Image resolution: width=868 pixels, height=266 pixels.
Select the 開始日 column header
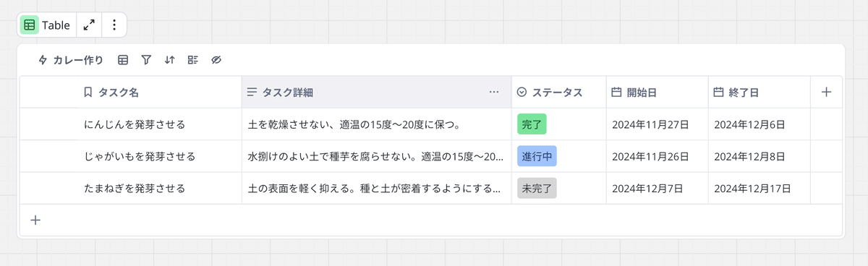click(x=657, y=92)
